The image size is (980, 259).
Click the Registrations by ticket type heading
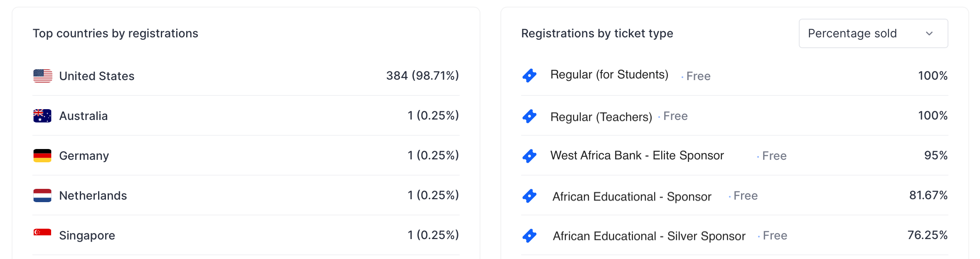click(597, 33)
